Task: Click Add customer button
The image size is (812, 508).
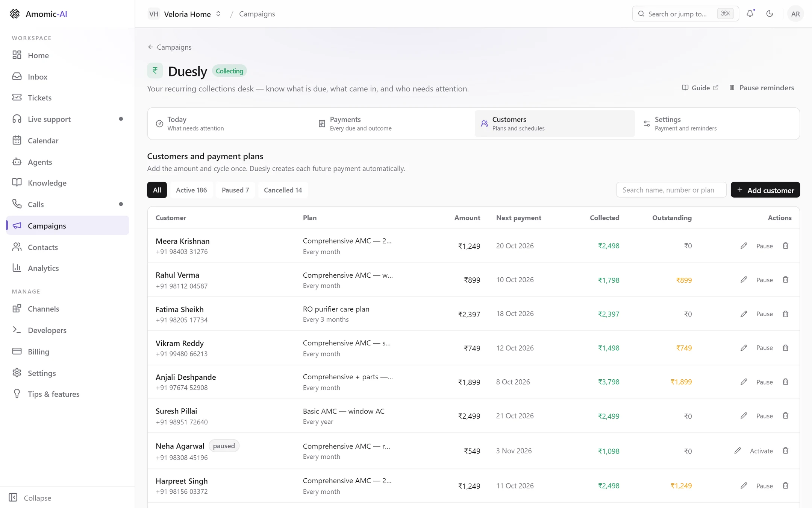Action: point(765,190)
